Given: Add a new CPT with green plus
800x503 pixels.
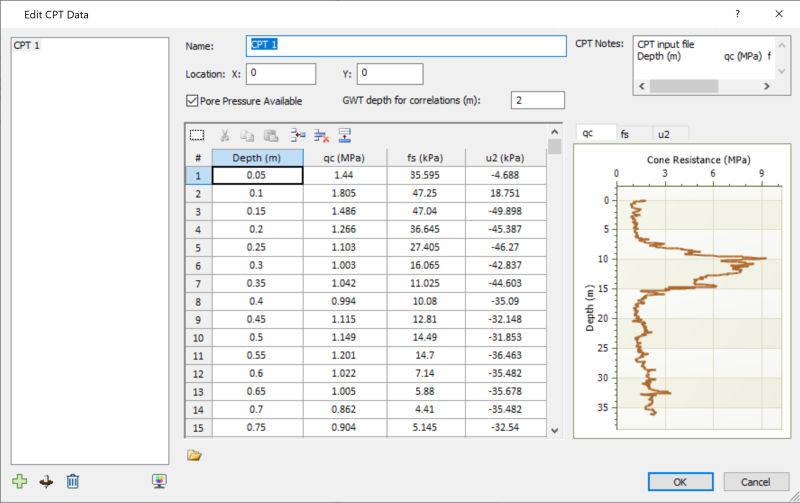Looking at the screenshot, I should [x=19, y=481].
